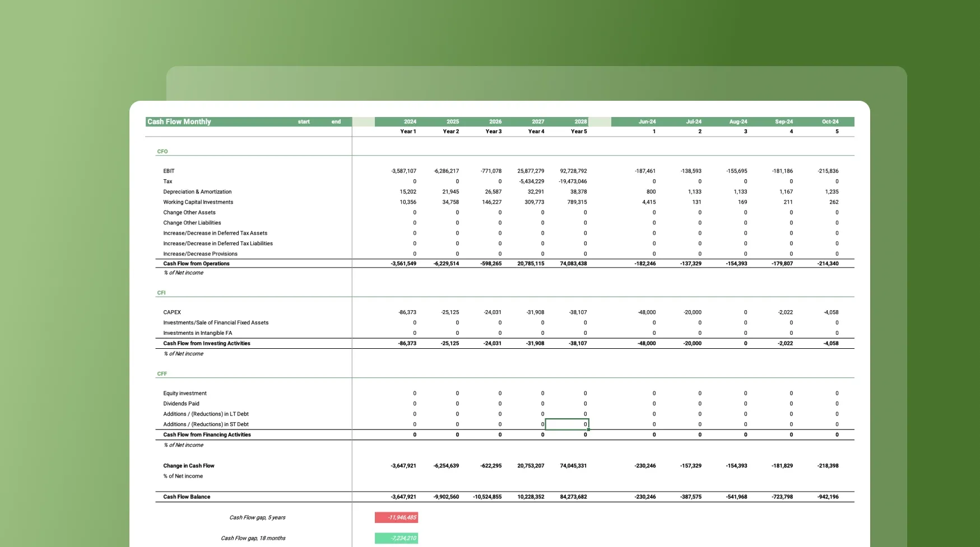Click the Oct-24 month column header
The image size is (980, 547).
(x=830, y=121)
